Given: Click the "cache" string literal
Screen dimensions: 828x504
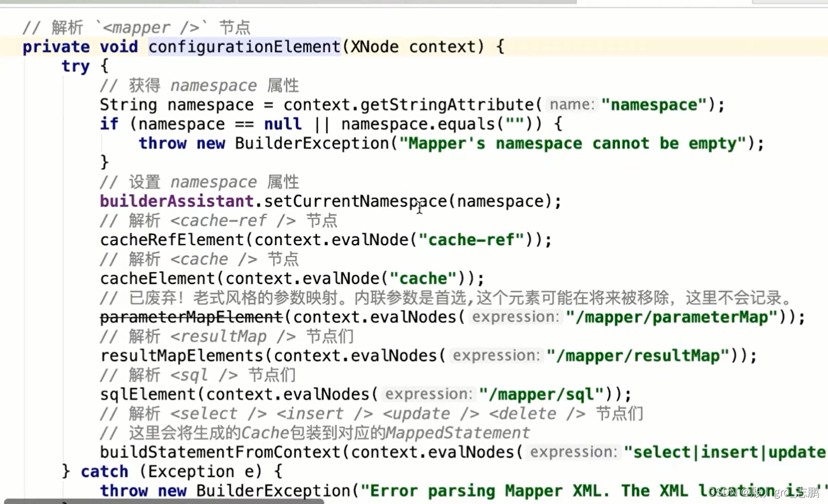Looking at the screenshot, I should pos(423,279).
